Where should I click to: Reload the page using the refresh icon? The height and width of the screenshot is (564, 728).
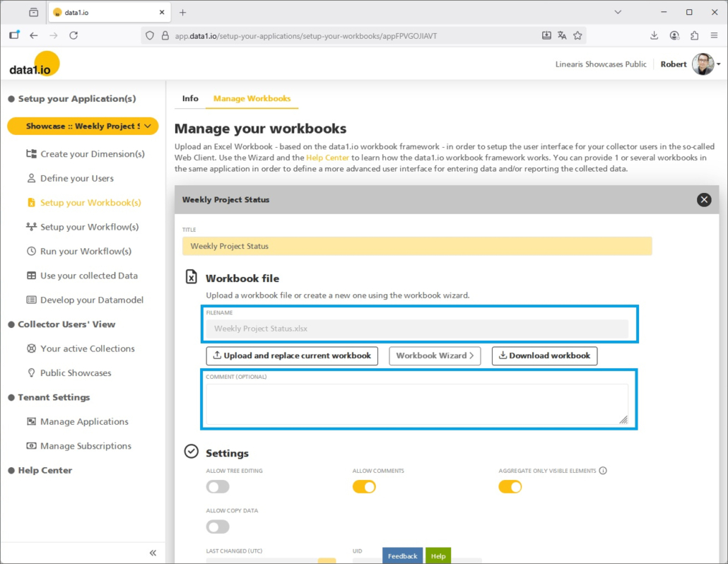[74, 35]
